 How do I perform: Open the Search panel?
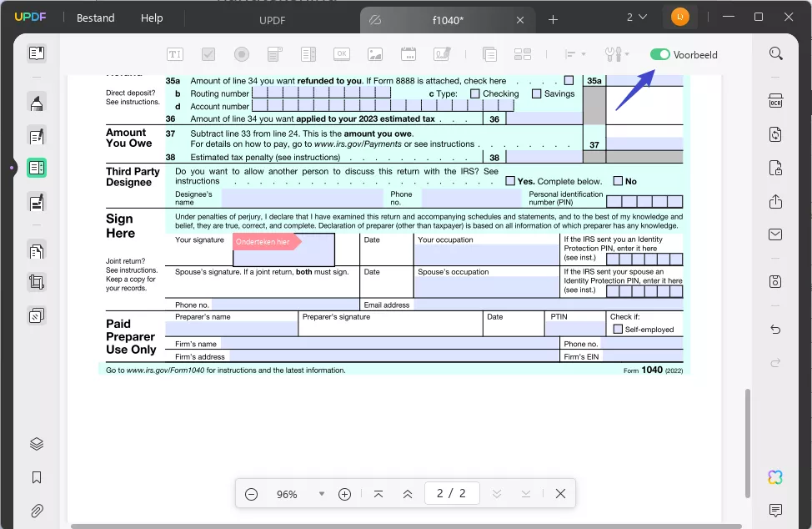point(775,53)
